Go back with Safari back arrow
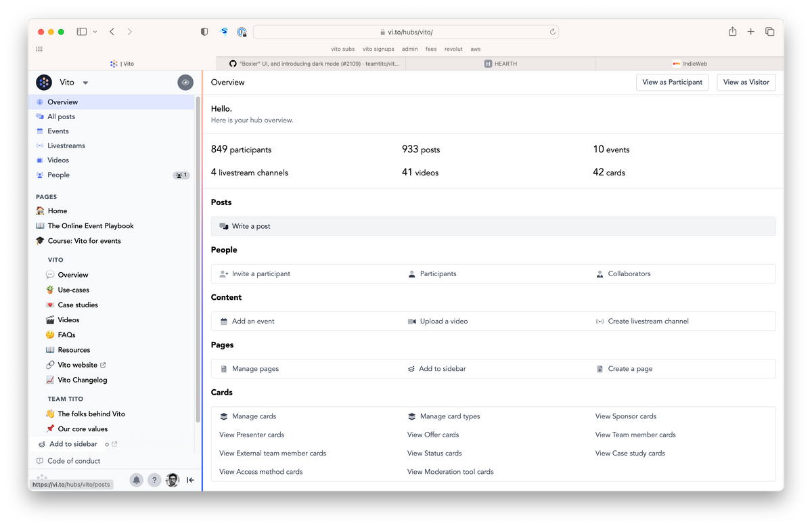Screen dimensions: 812x528 (112, 32)
